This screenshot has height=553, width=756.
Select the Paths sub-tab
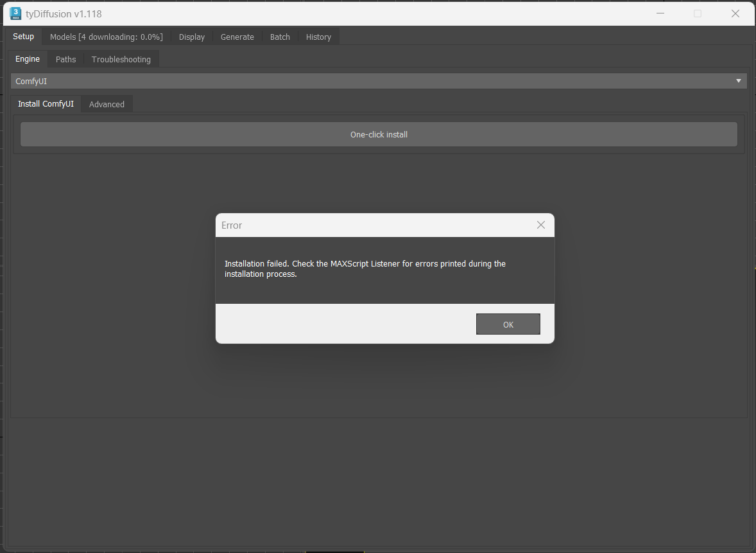65,59
